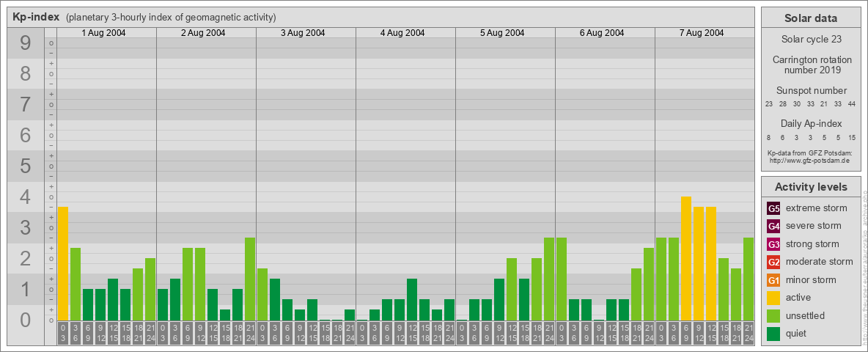
Task: Click the 'Daily Ap-index' label
Action: pyautogui.click(x=811, y=123)
